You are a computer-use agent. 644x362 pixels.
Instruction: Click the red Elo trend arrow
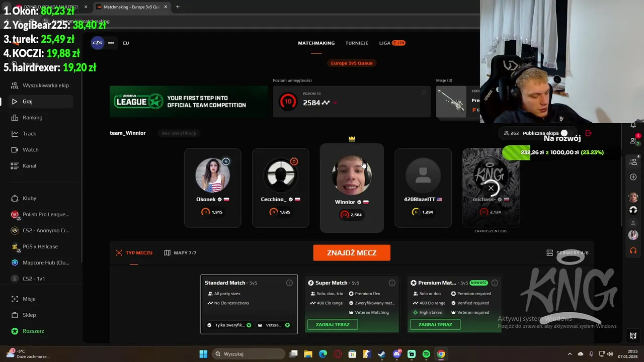pyautogui.click(x=335, y=103)
